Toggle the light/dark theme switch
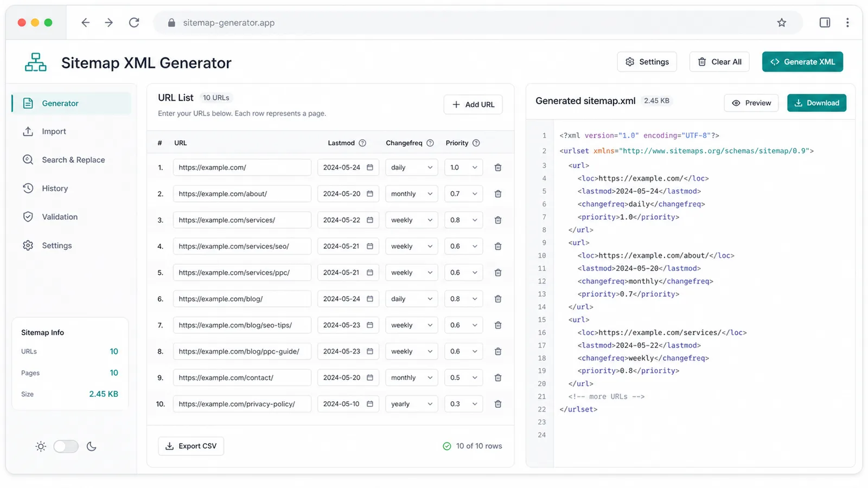This screenshot has height=488, width=868. coord(66,447)
